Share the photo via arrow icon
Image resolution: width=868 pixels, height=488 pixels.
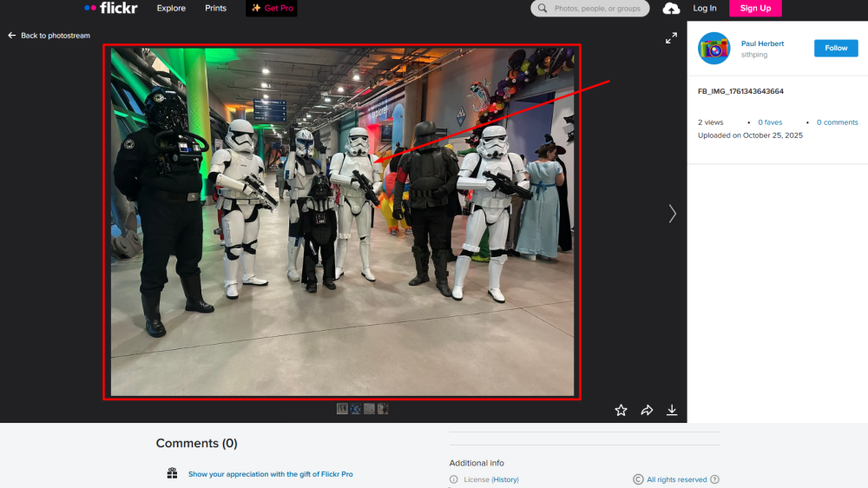tap(647, 410)
